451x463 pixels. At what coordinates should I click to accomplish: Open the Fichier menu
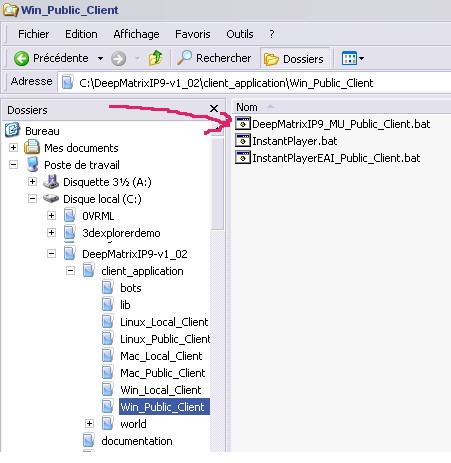pyautogui.click(x=33, y=34)
